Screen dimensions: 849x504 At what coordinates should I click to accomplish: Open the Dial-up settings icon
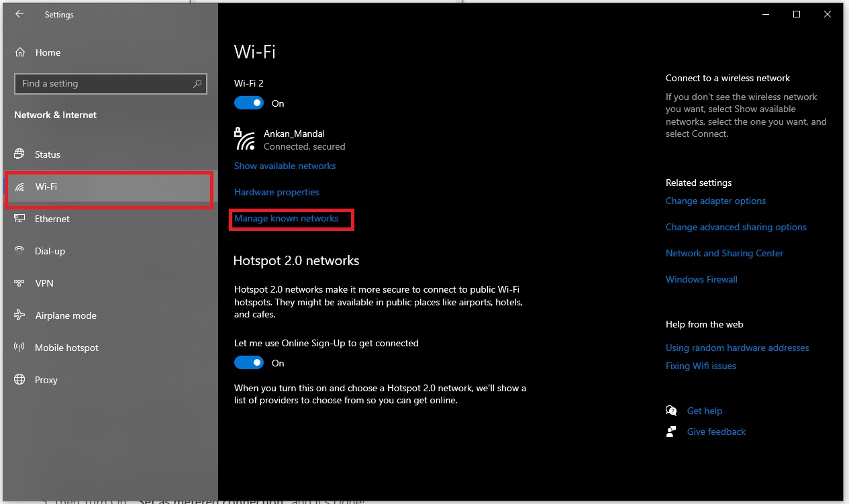21,250
